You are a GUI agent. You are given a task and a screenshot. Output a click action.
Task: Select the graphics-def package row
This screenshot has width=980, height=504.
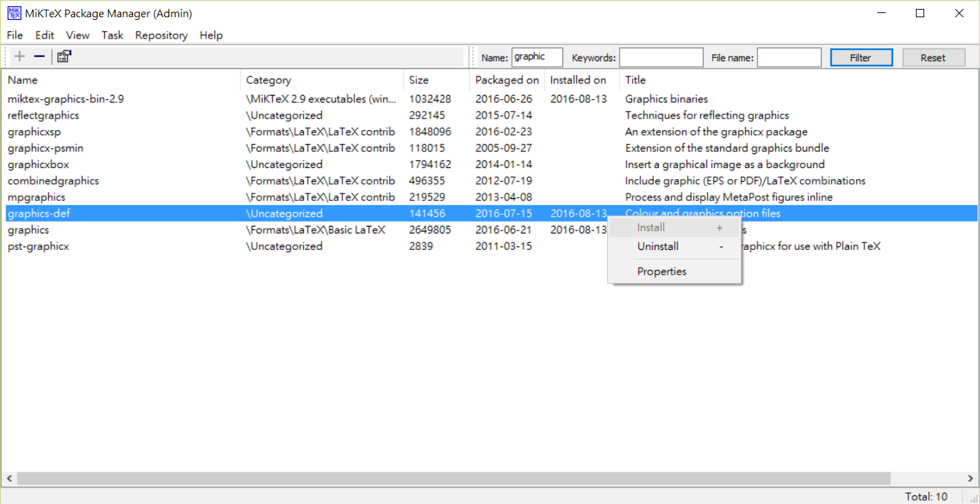490,213
